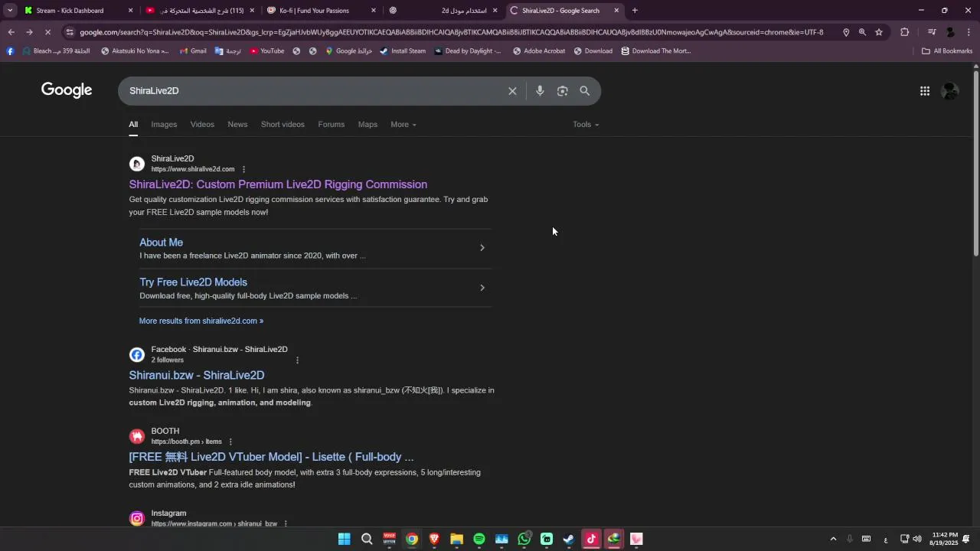Viewport: 980px width, 551px height.
Task: Open TikTok app from the taskbar
Action: [x=591, y=540]
